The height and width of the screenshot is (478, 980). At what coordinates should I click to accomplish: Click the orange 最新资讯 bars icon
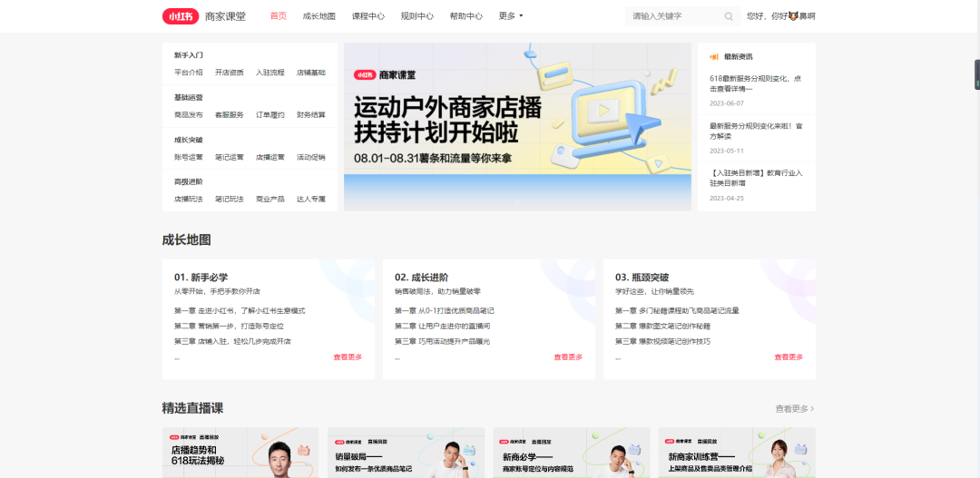714,57
